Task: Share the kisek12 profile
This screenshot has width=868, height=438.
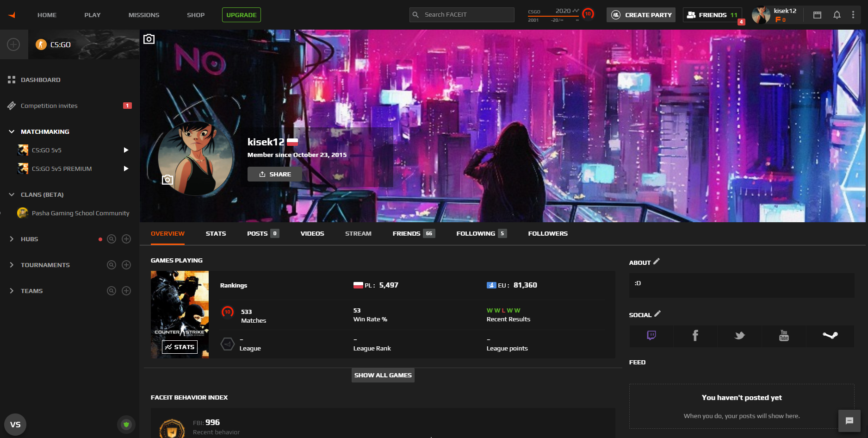Action: (275, 174)
